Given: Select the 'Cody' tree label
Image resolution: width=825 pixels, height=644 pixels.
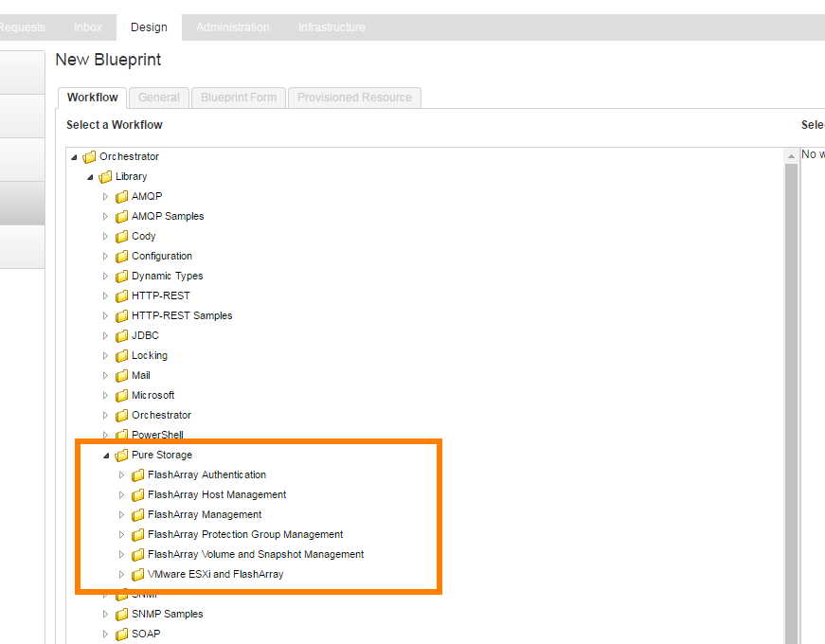Looking at the screenshot, I should click(x=144, y=236).
